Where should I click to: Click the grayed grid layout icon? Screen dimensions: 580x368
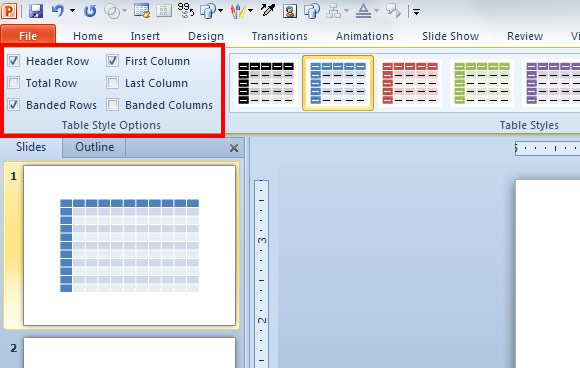click(164, 11)
